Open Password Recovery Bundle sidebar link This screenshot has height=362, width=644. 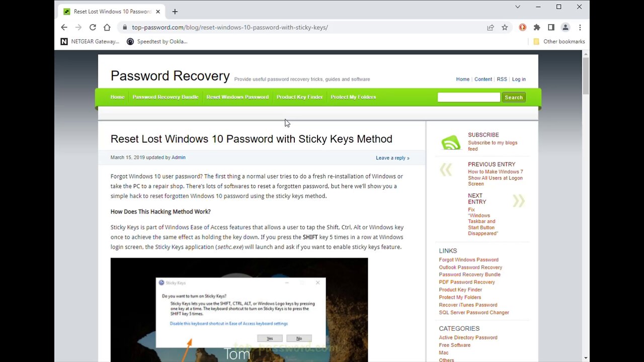coord(469,275)
